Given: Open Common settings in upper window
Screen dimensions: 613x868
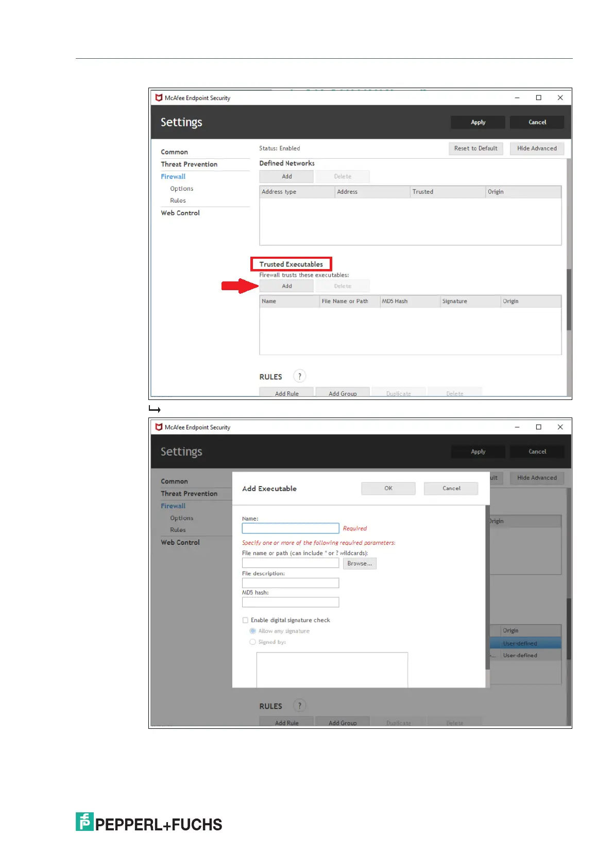Looking at the screenshot, I should point(174,152).
